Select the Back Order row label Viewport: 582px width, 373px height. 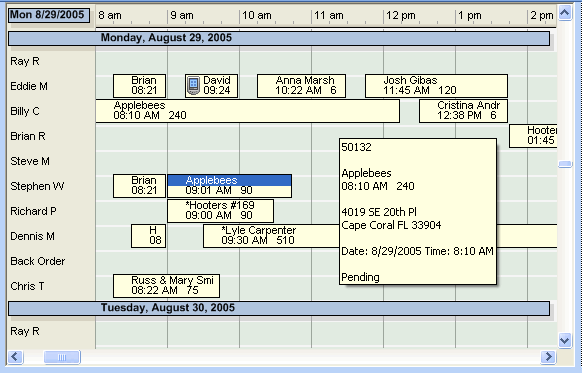38,261
